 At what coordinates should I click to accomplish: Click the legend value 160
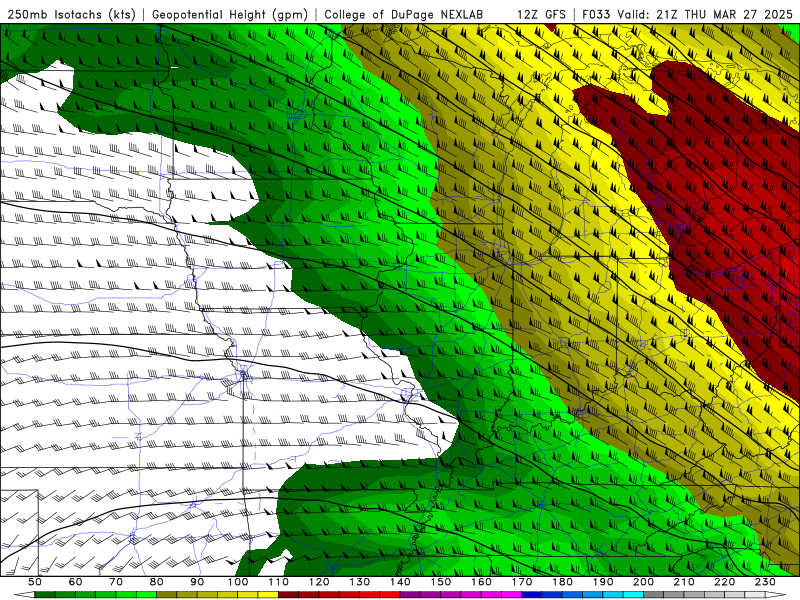coord(482,582)
